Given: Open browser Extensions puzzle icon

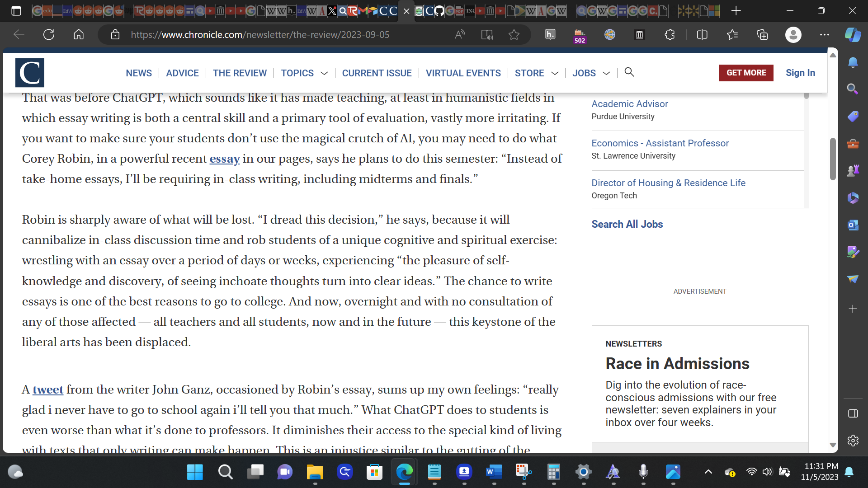Looking at the screenshot, I should tap(670, 35).
